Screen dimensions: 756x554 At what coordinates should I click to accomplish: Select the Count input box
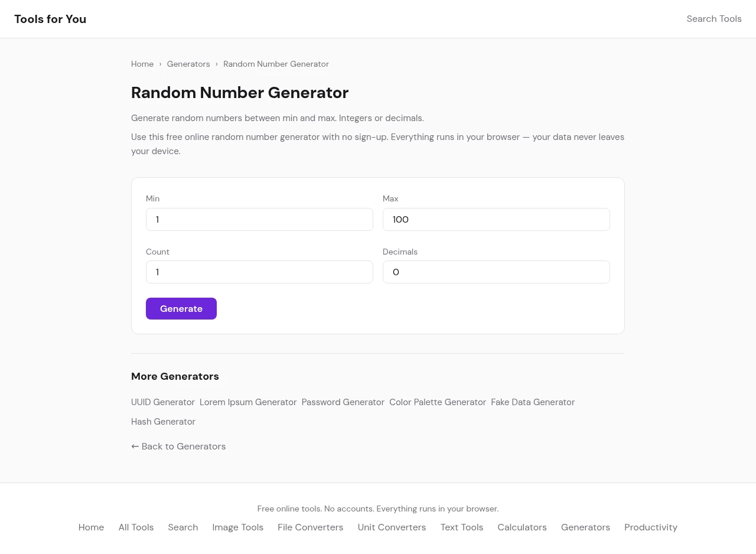point(259,272)
